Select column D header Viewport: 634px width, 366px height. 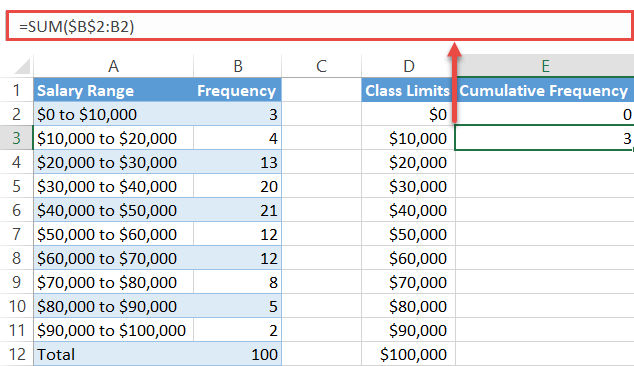click(408, 66)
